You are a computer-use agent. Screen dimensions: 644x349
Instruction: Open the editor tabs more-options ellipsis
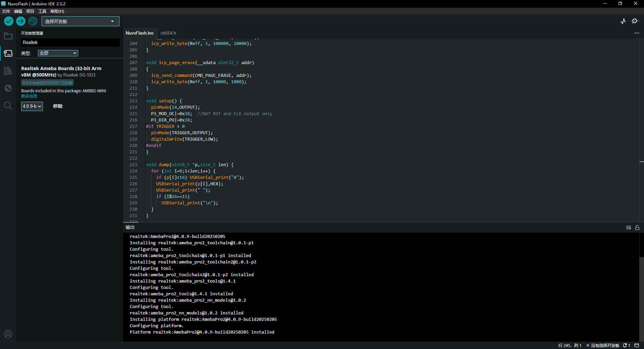(x=637, y=33)
